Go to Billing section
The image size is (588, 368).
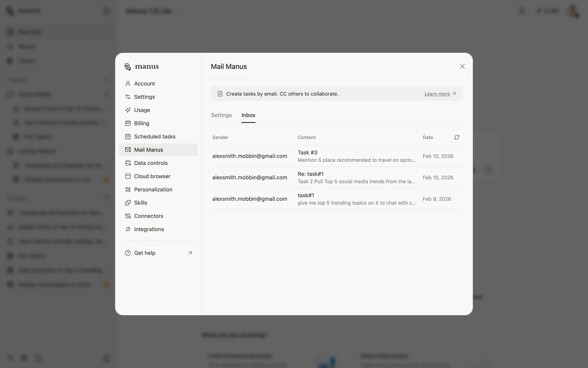click(x=141, y=123)
